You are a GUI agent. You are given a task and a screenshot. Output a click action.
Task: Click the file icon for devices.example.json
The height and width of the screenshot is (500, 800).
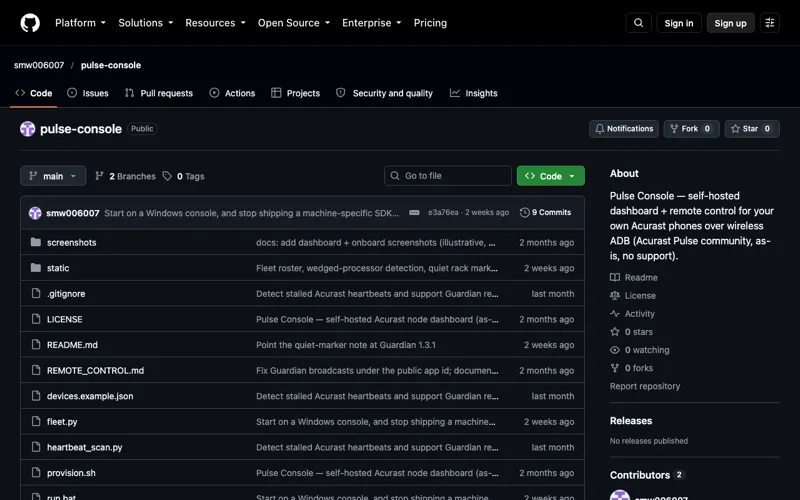coord(36,395)
